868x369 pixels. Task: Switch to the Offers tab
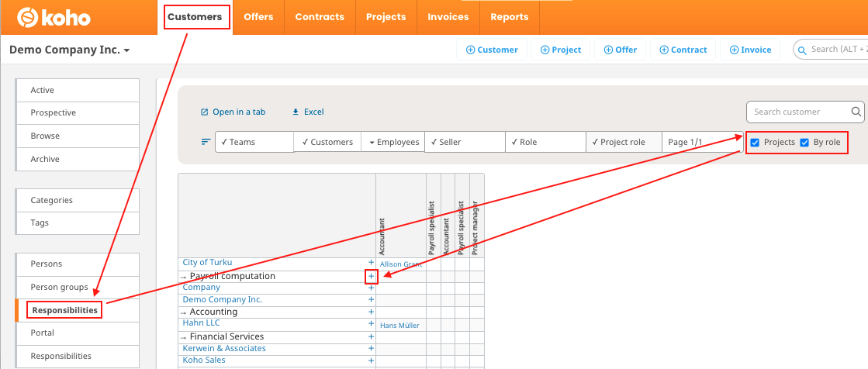point(258,17)
